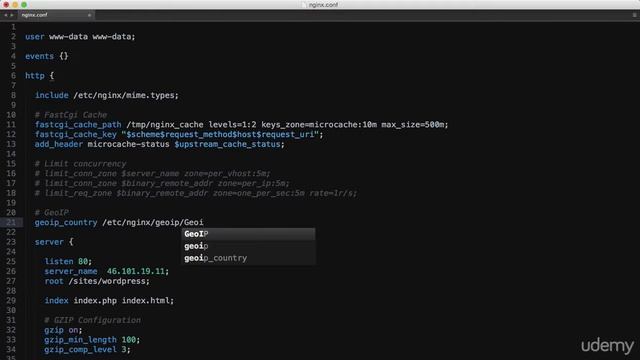Click the '# GeoIP' comment
Viewport: 640px width, 360px height.
pyautogui.click(x=52, y=213)
